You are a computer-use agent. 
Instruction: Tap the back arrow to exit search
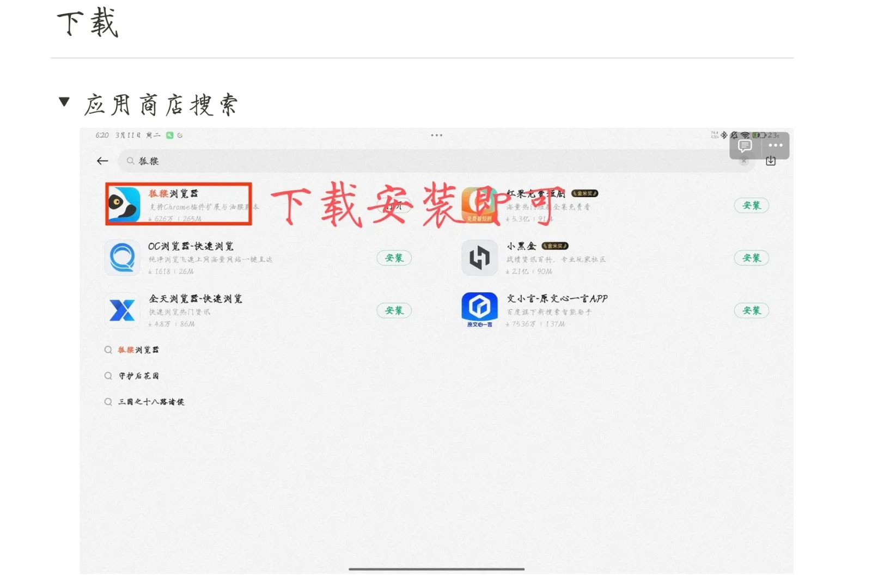pos(102,161)
